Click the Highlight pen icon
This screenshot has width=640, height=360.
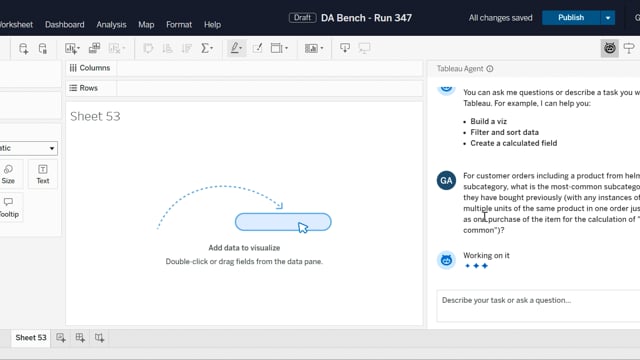pos(235,48)
